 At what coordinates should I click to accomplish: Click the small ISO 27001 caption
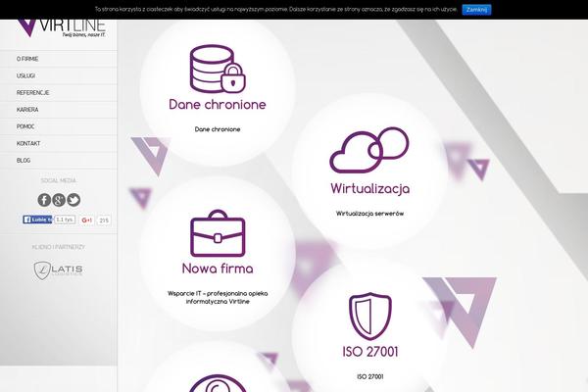click(370, 376)
